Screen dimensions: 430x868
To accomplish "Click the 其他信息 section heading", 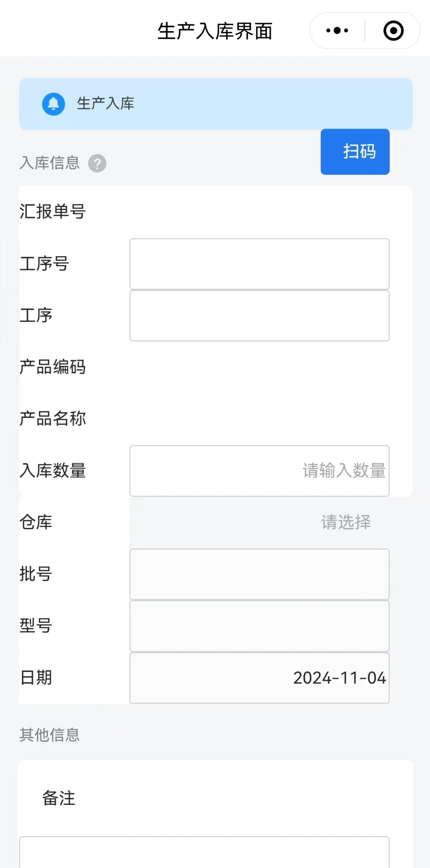I will pyautogui.click(x=50, y=735).
